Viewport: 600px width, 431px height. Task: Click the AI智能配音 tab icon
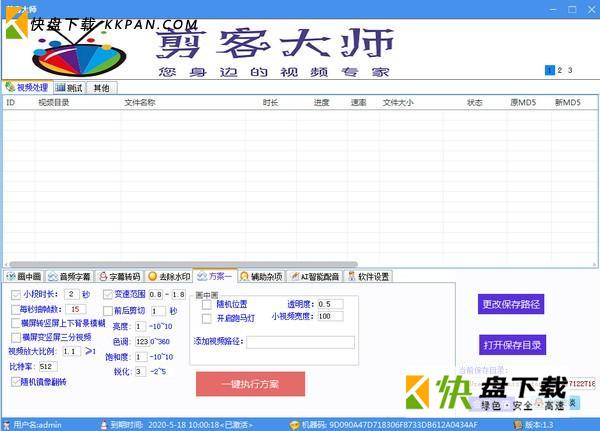click(295, 276)
